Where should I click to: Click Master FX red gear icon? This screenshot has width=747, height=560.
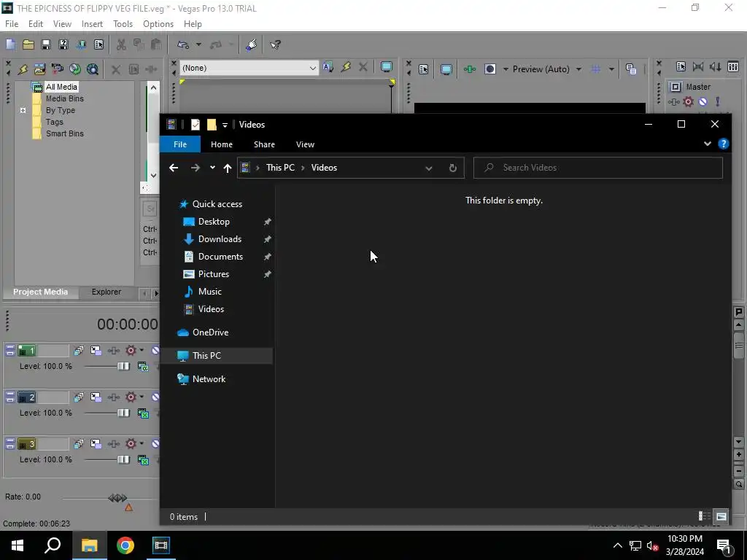689,101
